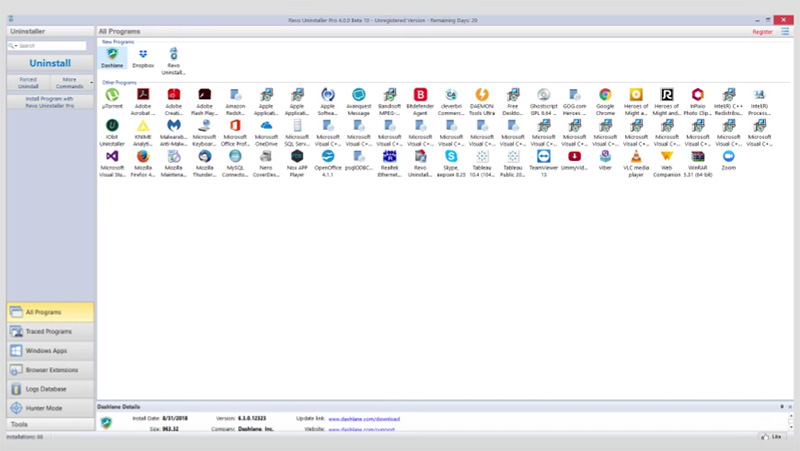Go to Browser Extensions
Screen dimensions: 800x451
click(50, 370)
